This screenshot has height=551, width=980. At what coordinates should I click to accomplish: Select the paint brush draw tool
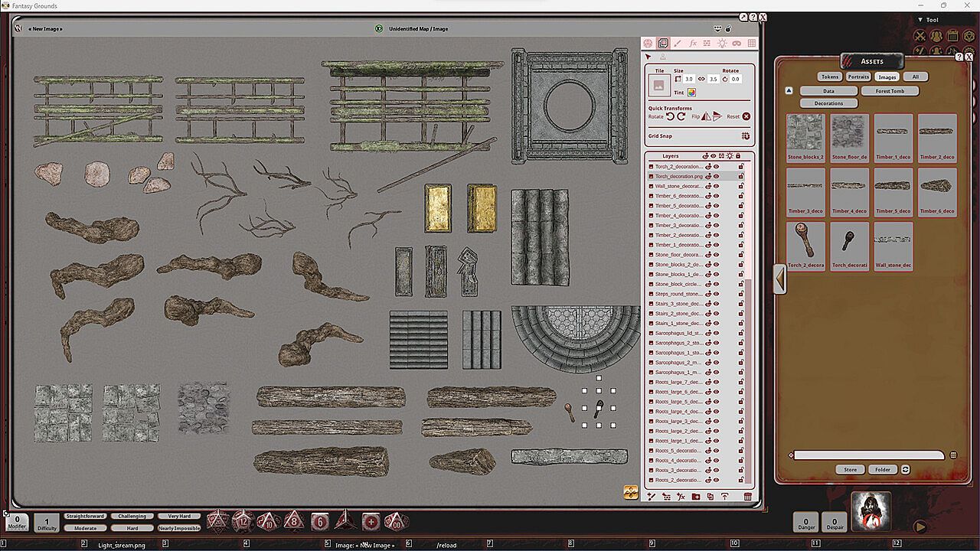click(678, 44)
